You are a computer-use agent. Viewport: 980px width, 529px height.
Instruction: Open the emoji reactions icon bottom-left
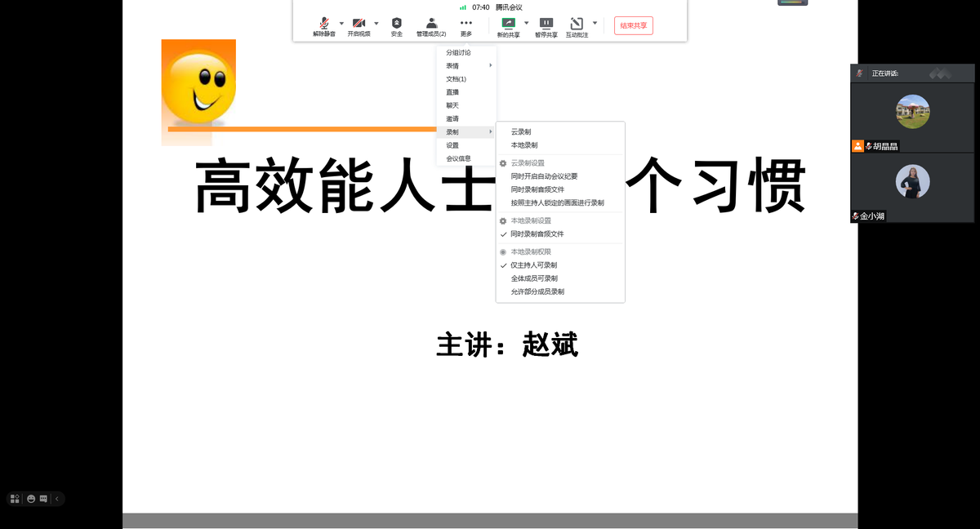[31, 499]
